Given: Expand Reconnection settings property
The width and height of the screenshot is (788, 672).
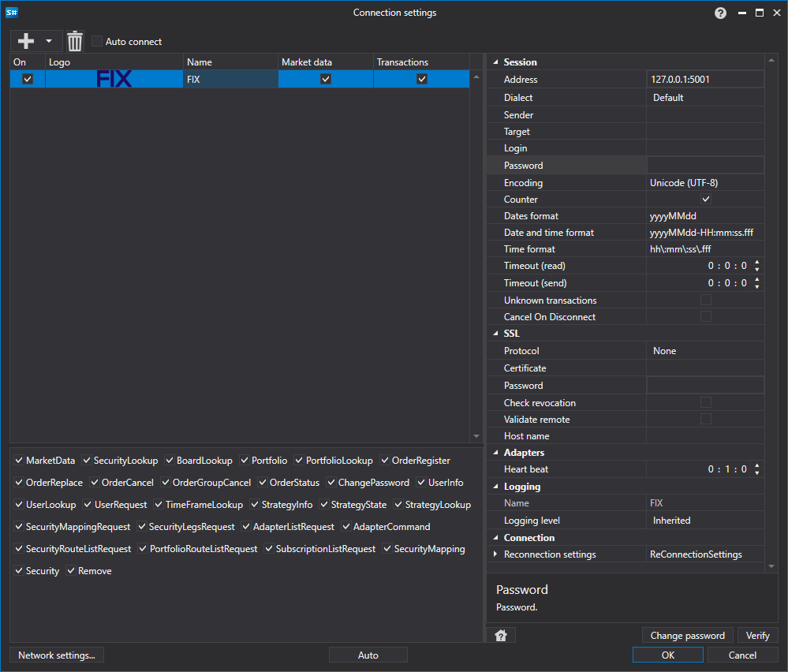Looking at the screenshot, I should pyautogui.click(x=495, y=554).
